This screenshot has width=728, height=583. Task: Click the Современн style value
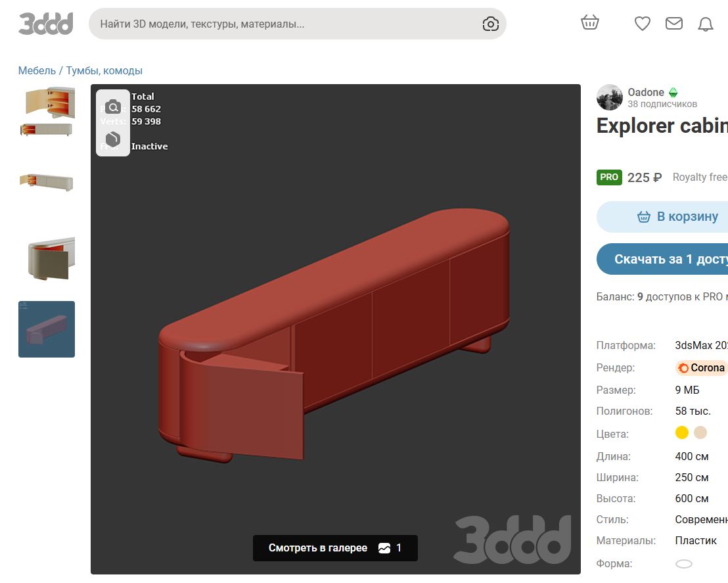pyautogui.click(x=702, y=519)
